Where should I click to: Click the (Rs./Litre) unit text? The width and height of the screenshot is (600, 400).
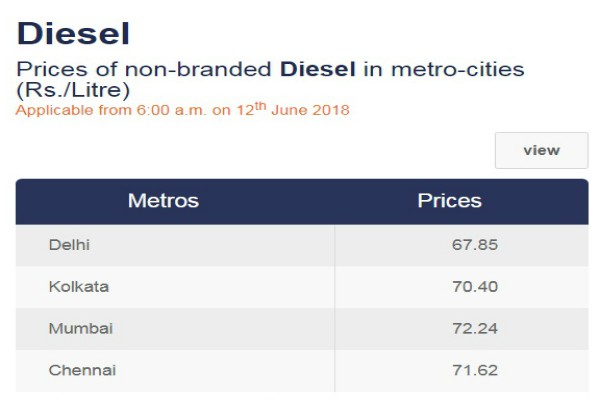click(x=73, y=90)
